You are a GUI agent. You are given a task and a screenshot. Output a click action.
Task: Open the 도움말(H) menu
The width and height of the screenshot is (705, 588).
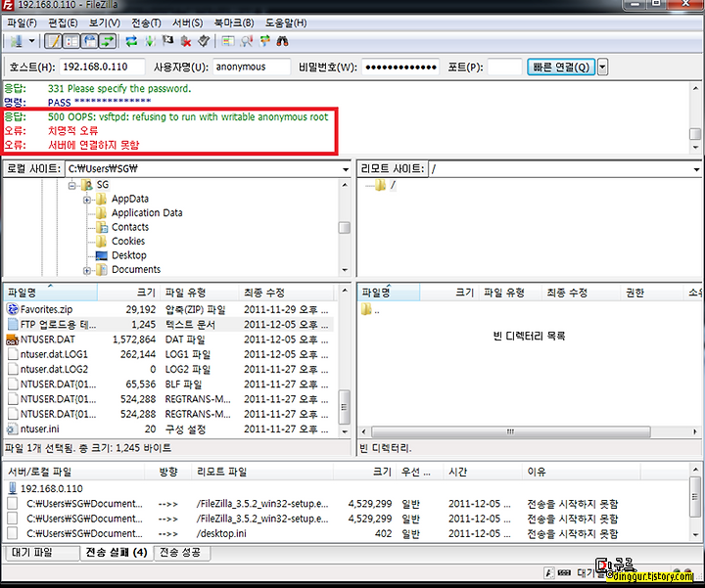pyautogui.click(x=286, y=23)
